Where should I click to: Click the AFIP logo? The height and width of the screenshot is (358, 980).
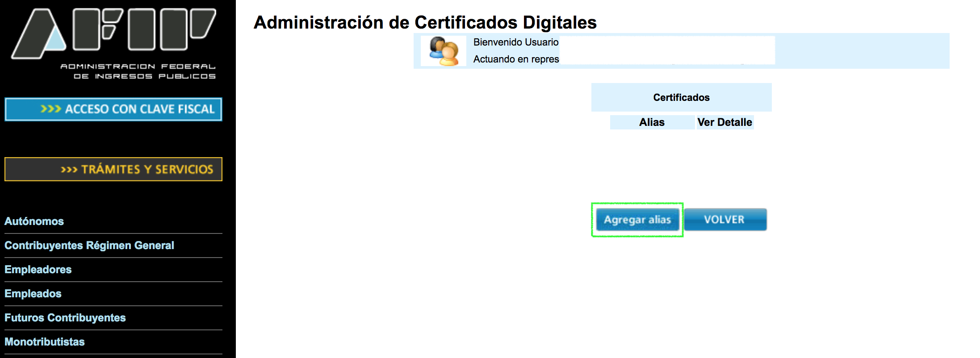click(114, 33)
